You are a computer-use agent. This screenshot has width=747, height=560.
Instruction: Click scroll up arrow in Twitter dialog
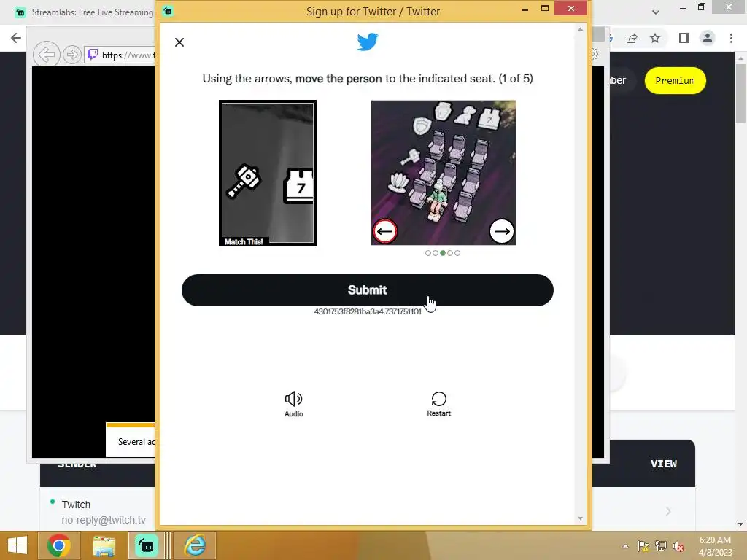(x=580, y=29)
